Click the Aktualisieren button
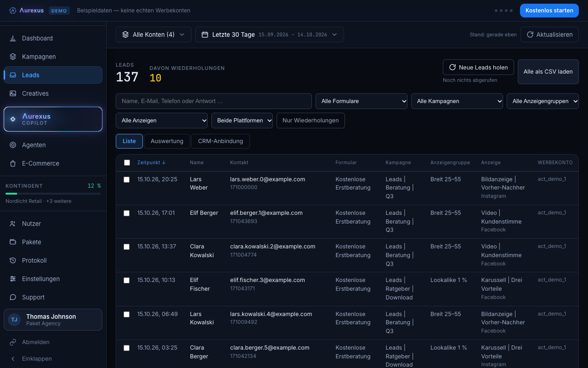The image size is (588, 368). click(x=549, y=34)
